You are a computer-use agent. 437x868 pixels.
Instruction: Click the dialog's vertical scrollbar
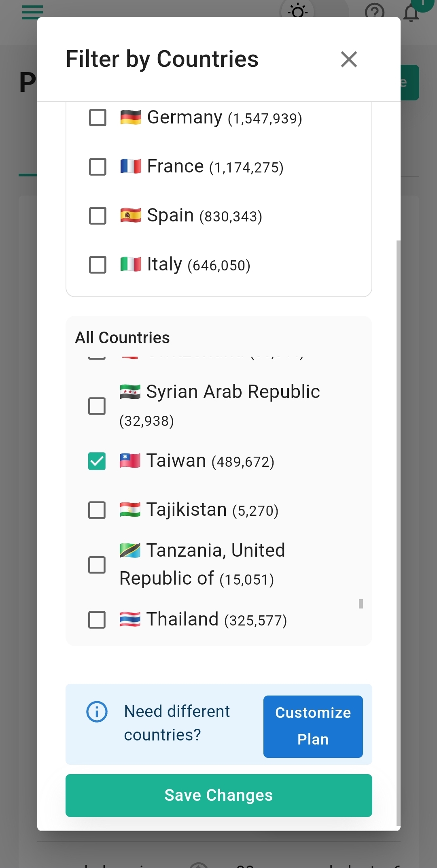[398, 526]
